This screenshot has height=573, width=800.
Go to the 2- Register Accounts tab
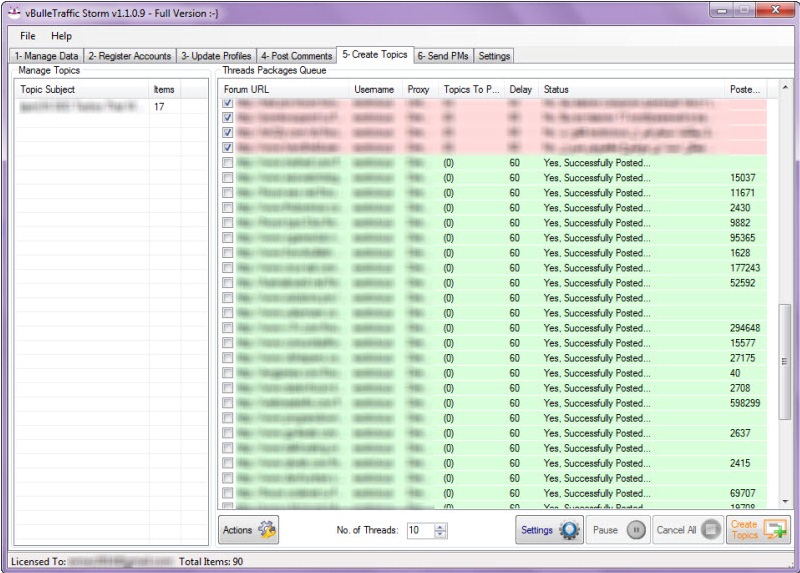coord(130,56)
